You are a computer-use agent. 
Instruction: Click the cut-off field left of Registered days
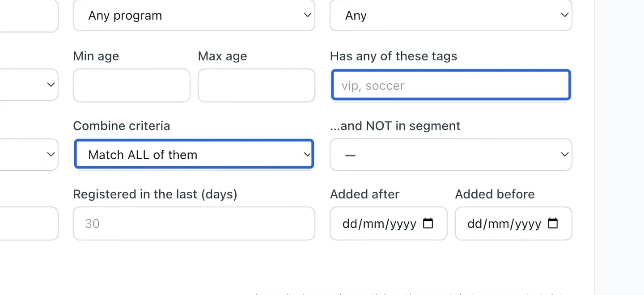tap(29, 223)
